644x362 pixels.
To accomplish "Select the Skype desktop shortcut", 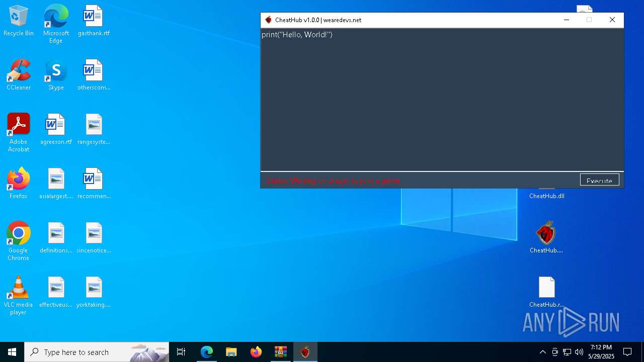I will point(56,75).
